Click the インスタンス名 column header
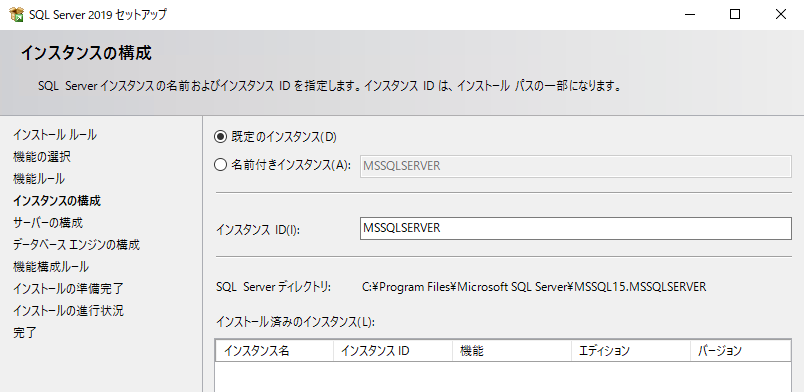 coord(275,351)
